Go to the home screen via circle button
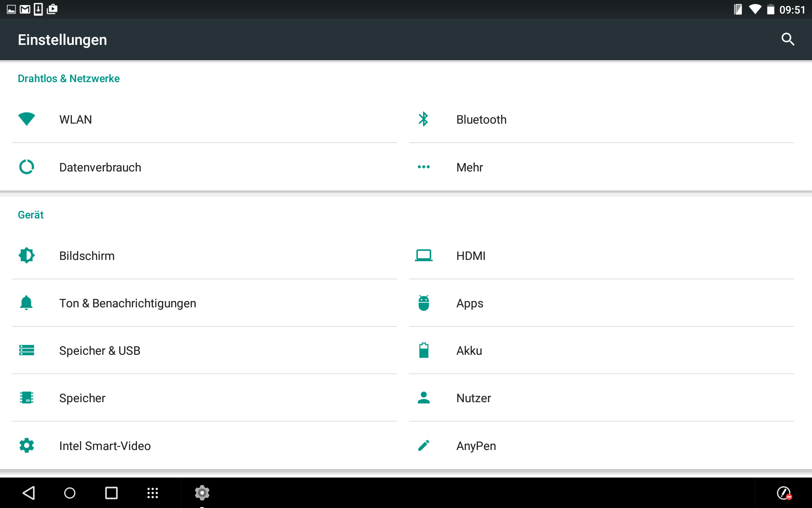Image resolution: width=812 pixels, height=508 pixels. pyautogui.click(x=70, y=493)
